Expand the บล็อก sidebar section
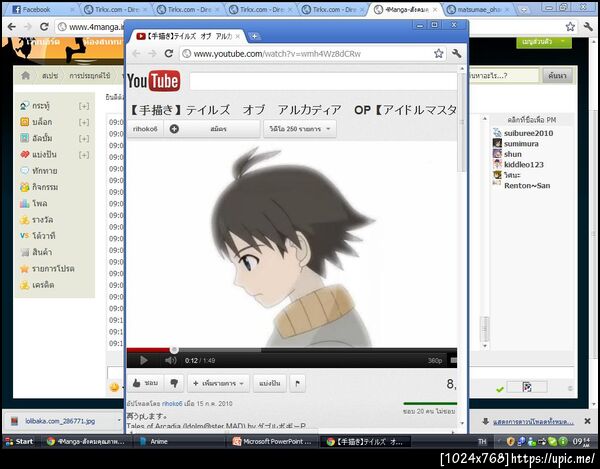Screen dimensions: 600x469 (84, 122)
